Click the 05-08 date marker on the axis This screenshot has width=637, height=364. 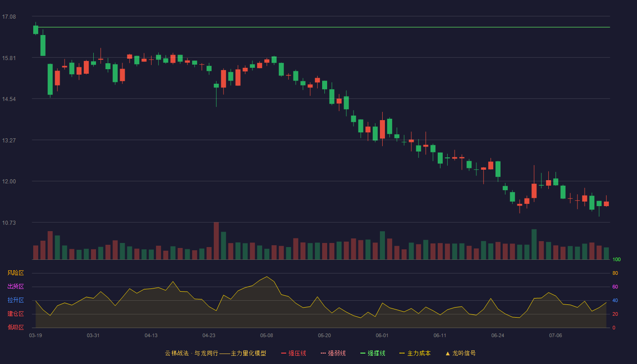[x=267, y=335]
